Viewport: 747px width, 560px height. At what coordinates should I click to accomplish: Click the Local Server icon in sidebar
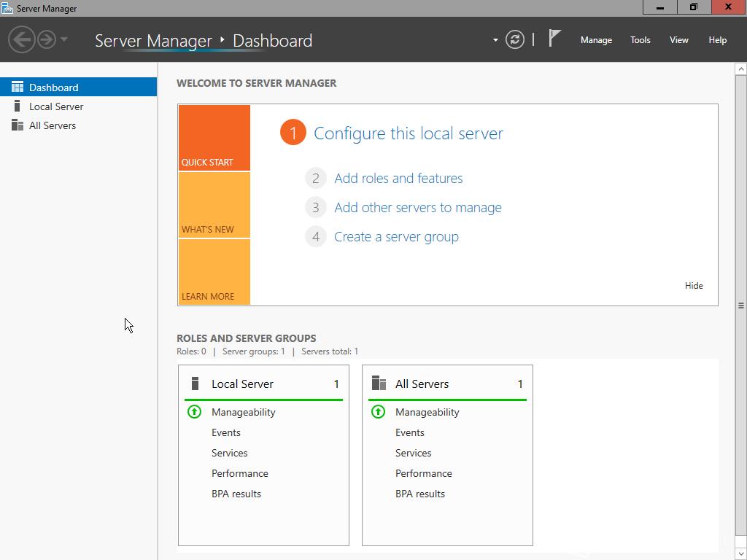coord(18,106)
